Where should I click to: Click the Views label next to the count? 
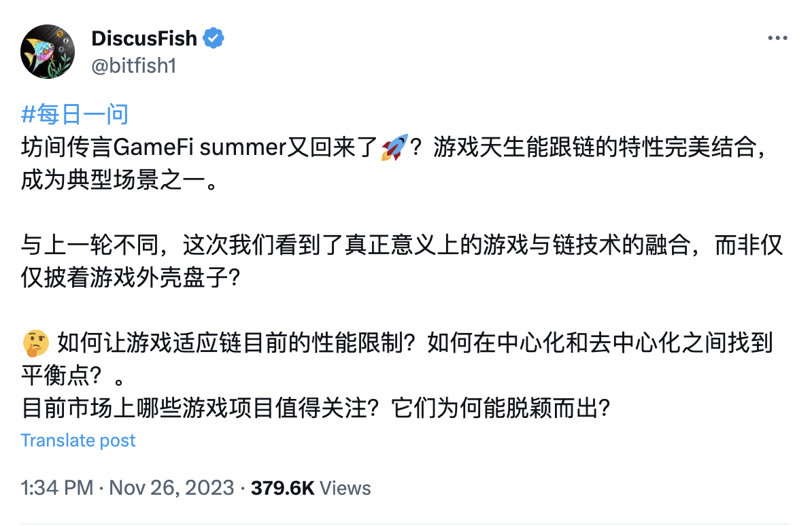tap(345, 487)
